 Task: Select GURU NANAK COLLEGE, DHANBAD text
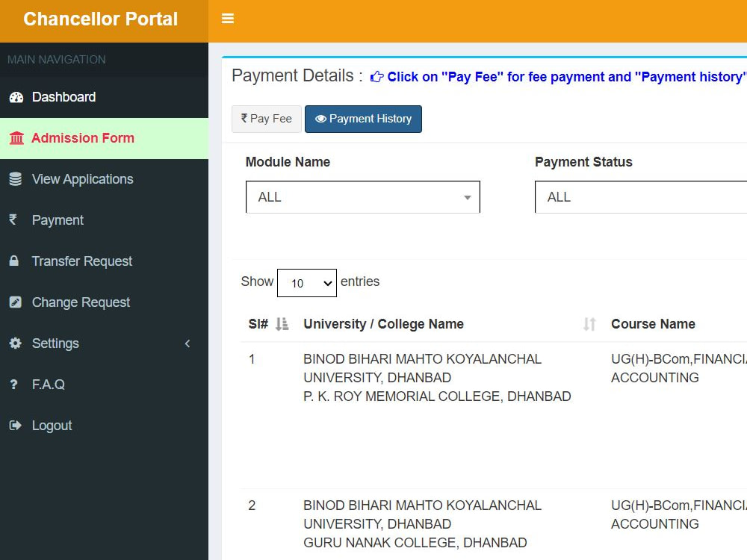coord(415,542)
